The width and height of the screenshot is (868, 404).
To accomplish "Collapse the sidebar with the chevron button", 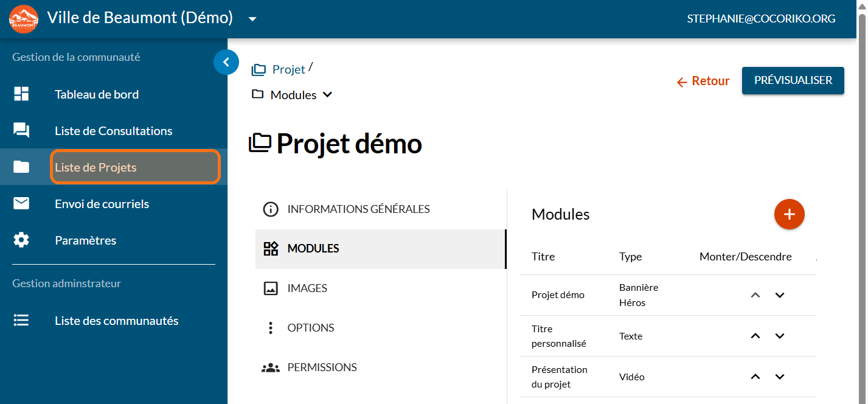I will click(226, 62).
